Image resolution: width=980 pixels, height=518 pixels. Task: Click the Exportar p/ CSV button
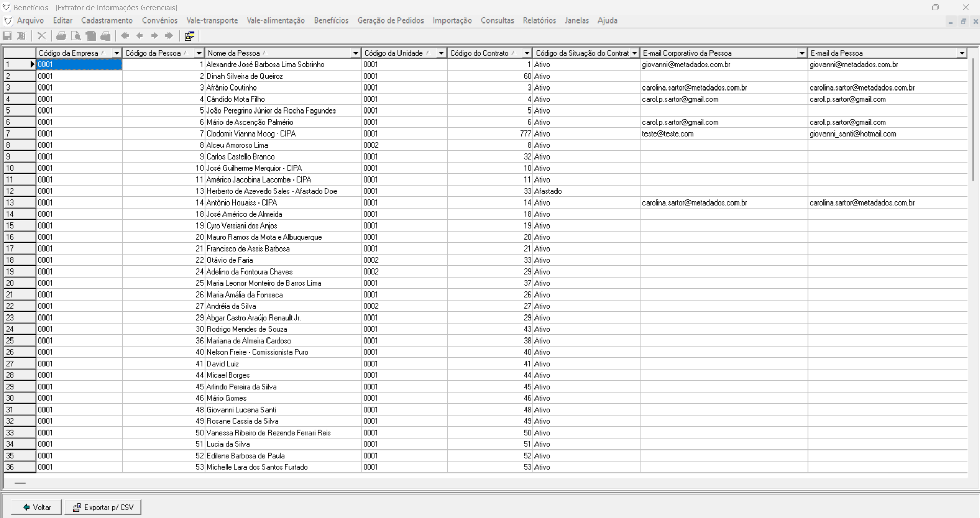tap(103, 507)
